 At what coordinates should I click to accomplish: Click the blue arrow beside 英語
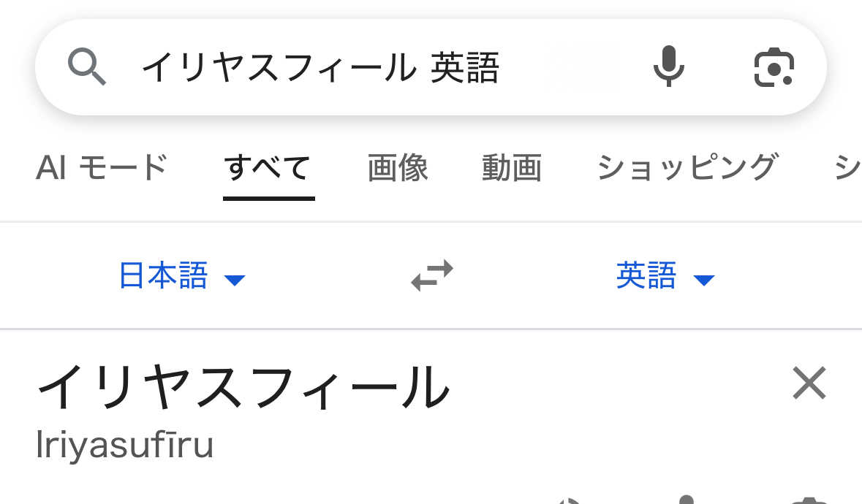pos(703,280)
